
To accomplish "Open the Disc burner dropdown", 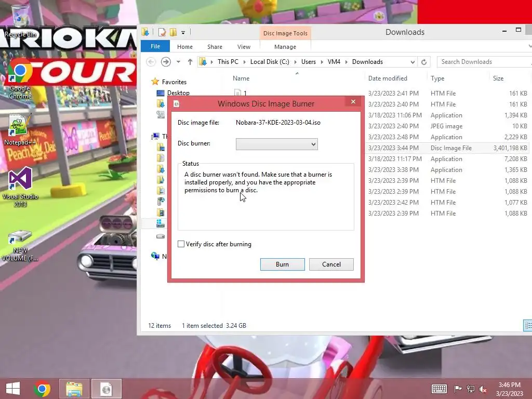I will [277, 144].
